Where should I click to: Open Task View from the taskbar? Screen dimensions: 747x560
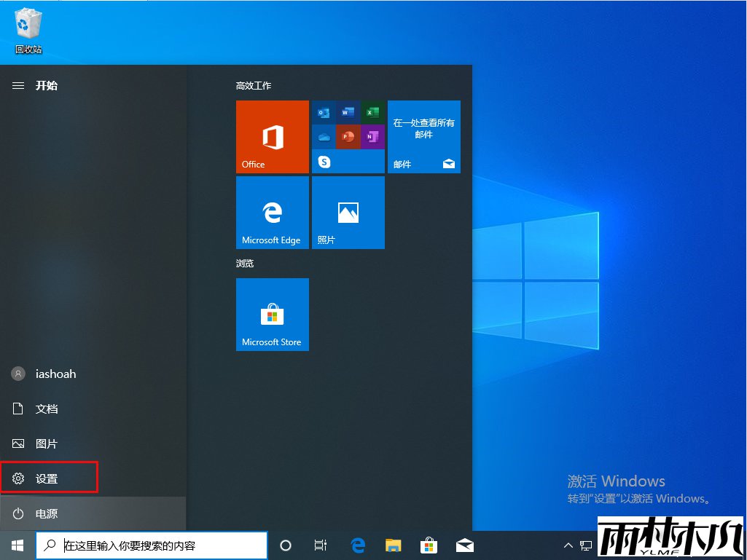click(x=321, y=545)
